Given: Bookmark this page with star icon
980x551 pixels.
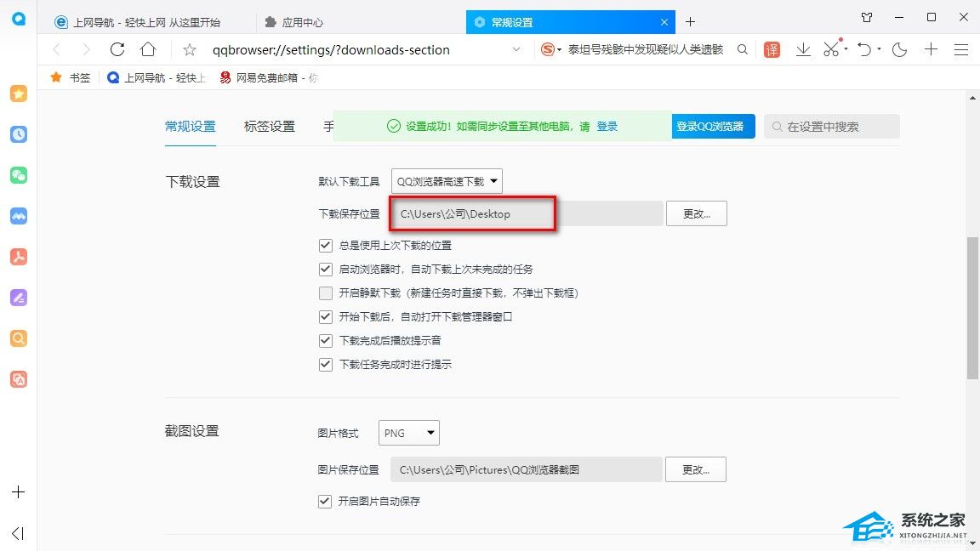Looking at the screenshot, I should (190, 49).
